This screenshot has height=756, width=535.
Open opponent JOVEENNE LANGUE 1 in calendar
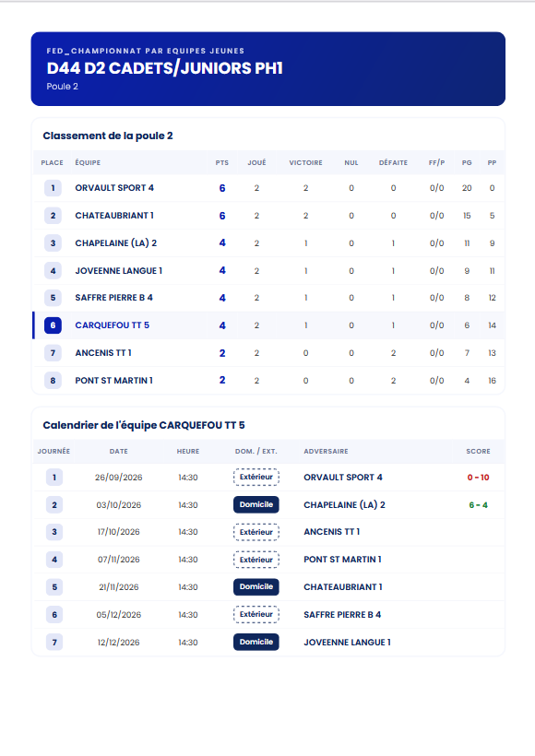[348, 643]
